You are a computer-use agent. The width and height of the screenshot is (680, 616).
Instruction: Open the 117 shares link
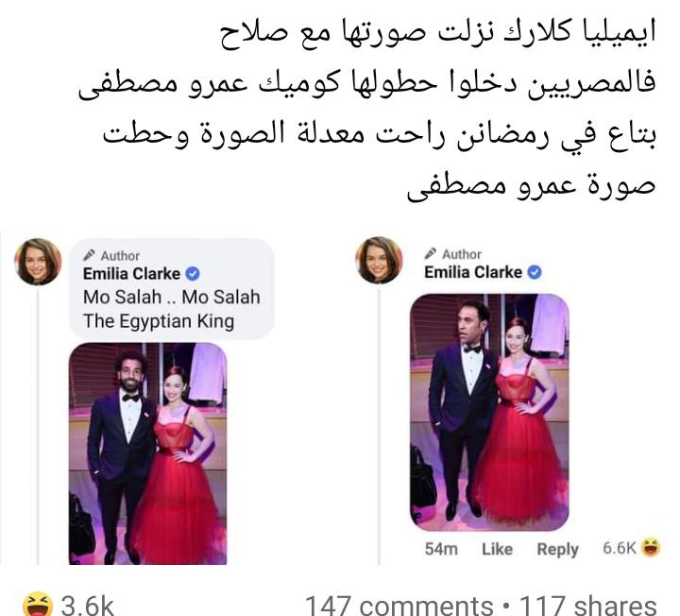(587, 605)
